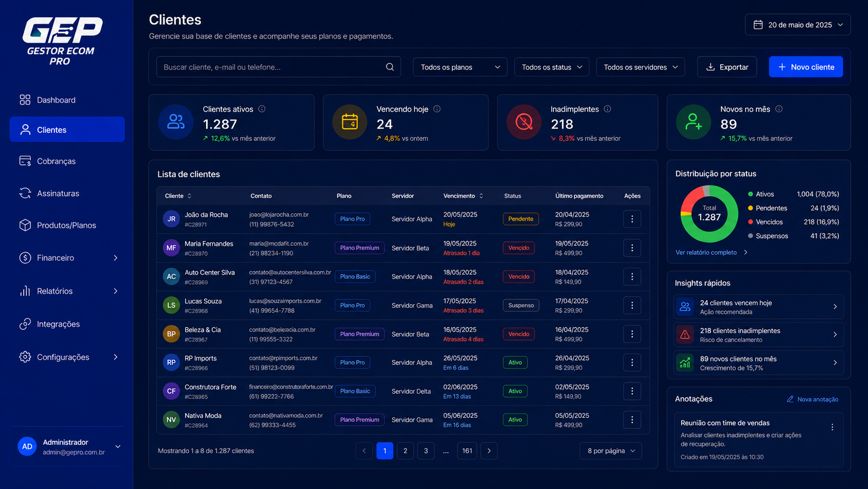
Task: Click the Clientes ativos people icon
Action: pyautogui.click(x=176, y=122)
